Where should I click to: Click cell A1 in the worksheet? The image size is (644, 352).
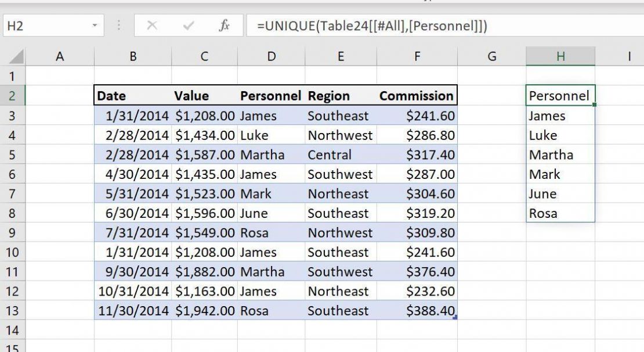point(60,76)
